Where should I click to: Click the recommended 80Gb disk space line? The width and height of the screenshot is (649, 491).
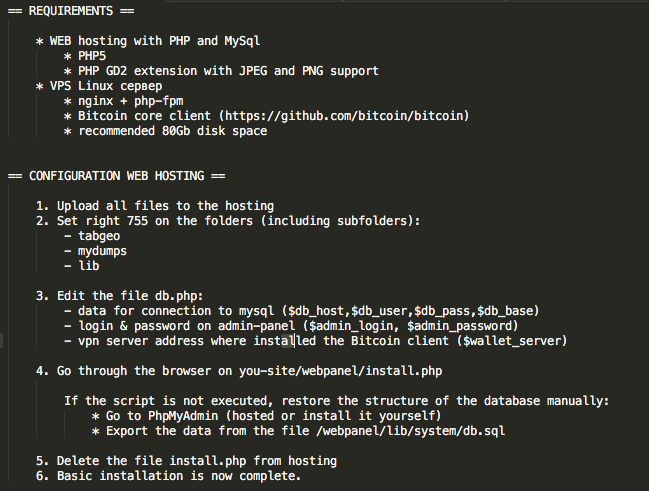point(166,131)
